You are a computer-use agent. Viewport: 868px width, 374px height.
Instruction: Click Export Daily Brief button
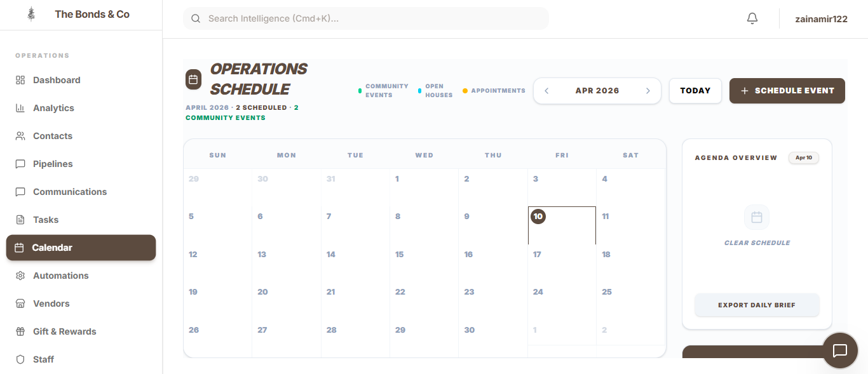(756, 305)
